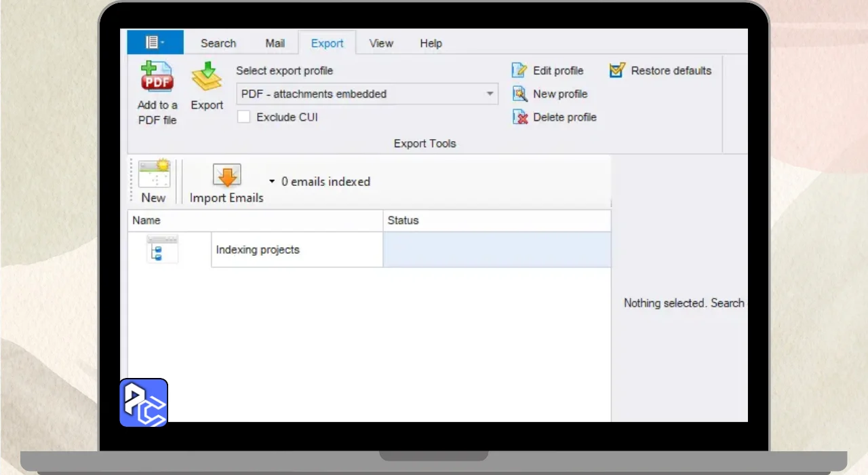This screenshot has width=868, height=475.
Task: Click the Restore defaults label
Action: coord(671,71)
